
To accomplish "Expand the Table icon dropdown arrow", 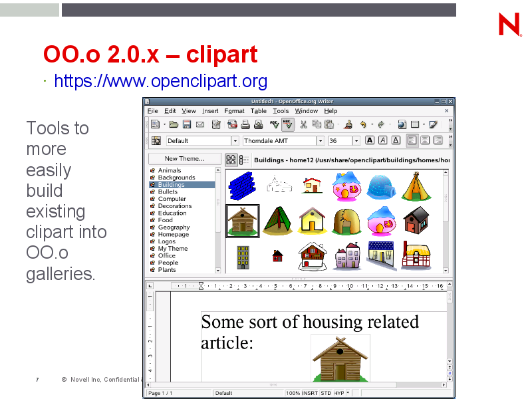I will [424, 124].
